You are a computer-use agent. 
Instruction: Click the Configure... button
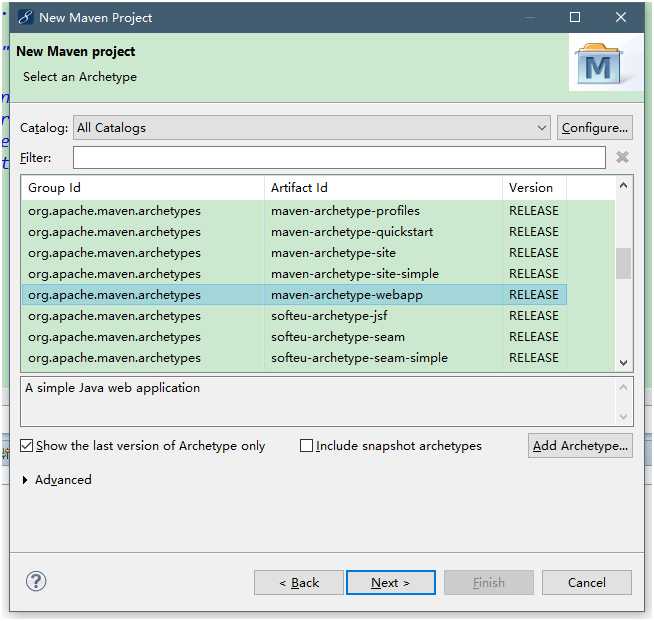tap(594, 128)
